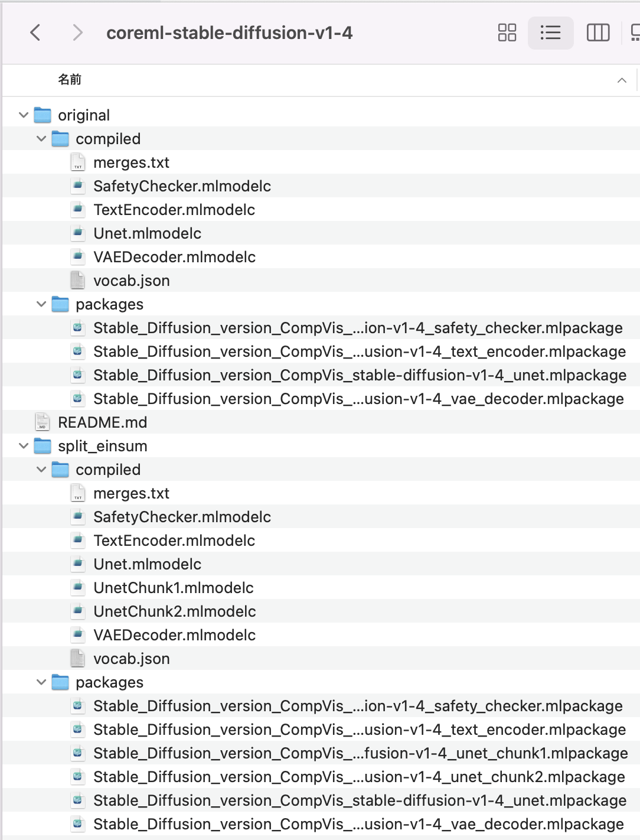Select the README.md file icon
Viewport: 640px width, 840px height.
(43, 422)
